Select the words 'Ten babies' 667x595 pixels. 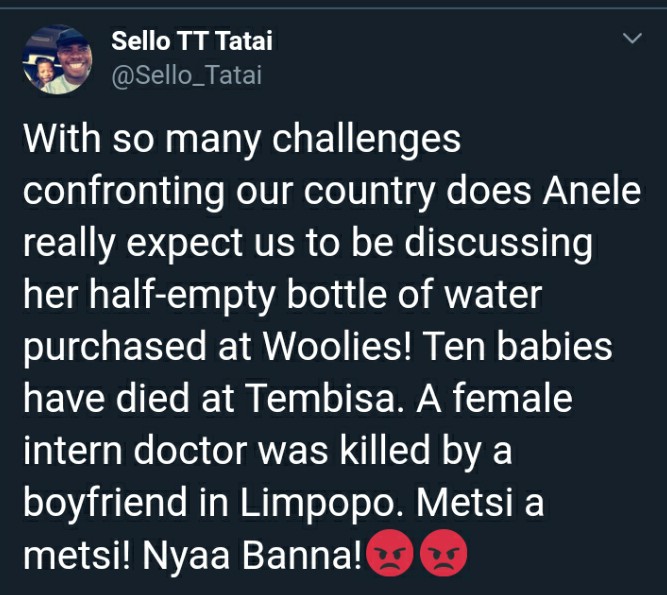point(517,346)
